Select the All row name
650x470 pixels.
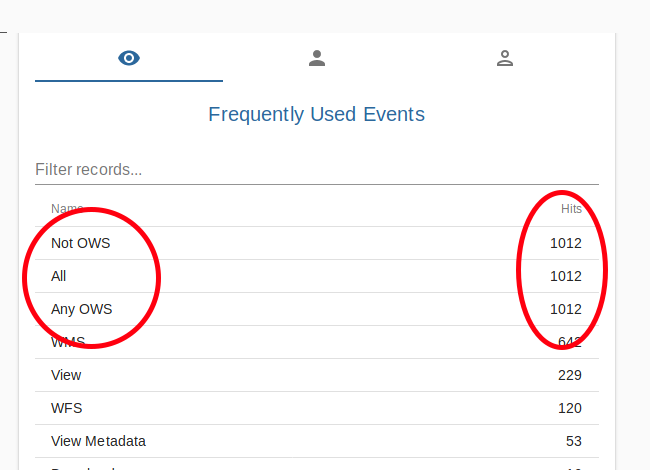[x=58, y=276]
